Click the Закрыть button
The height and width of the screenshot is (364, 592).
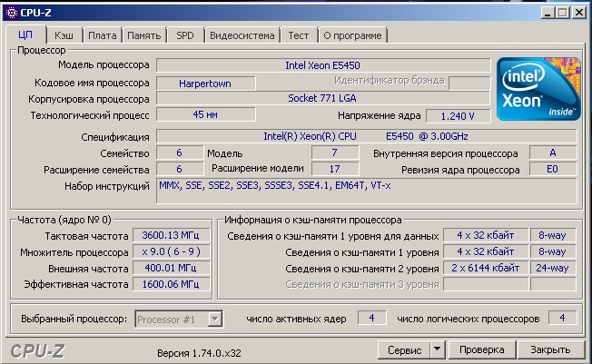click(550, 349)
